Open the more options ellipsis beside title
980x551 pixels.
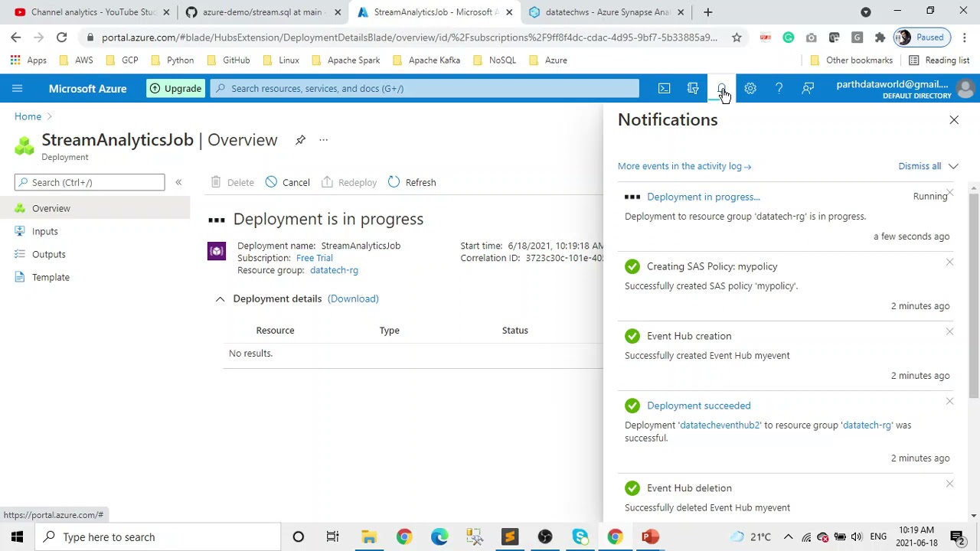coord(323,140)
